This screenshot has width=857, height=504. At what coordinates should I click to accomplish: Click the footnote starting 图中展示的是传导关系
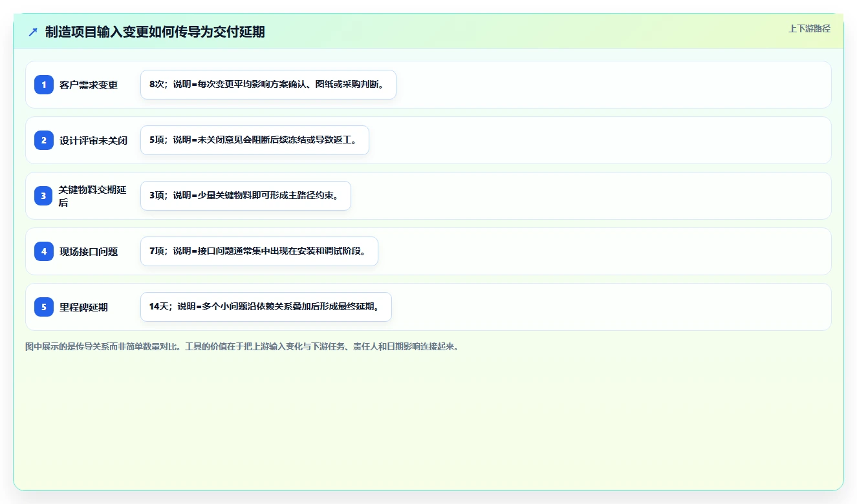click(x=242, y=346)
